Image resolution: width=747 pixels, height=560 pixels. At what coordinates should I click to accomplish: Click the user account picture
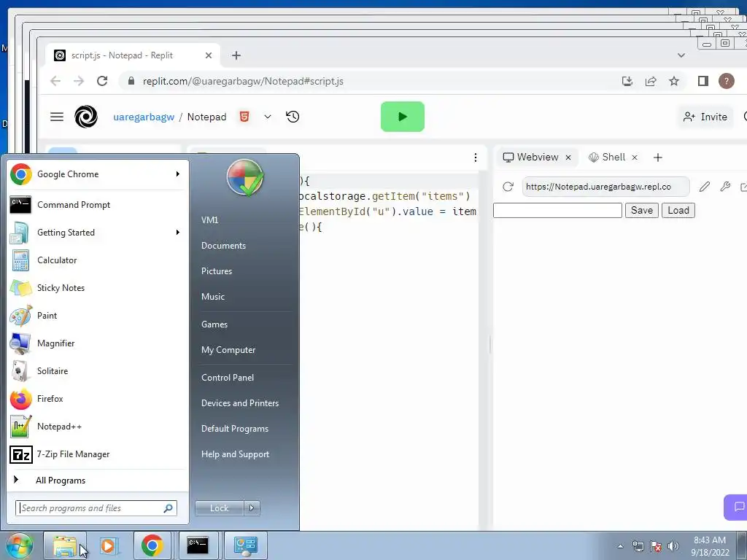[x=245, y=178]
